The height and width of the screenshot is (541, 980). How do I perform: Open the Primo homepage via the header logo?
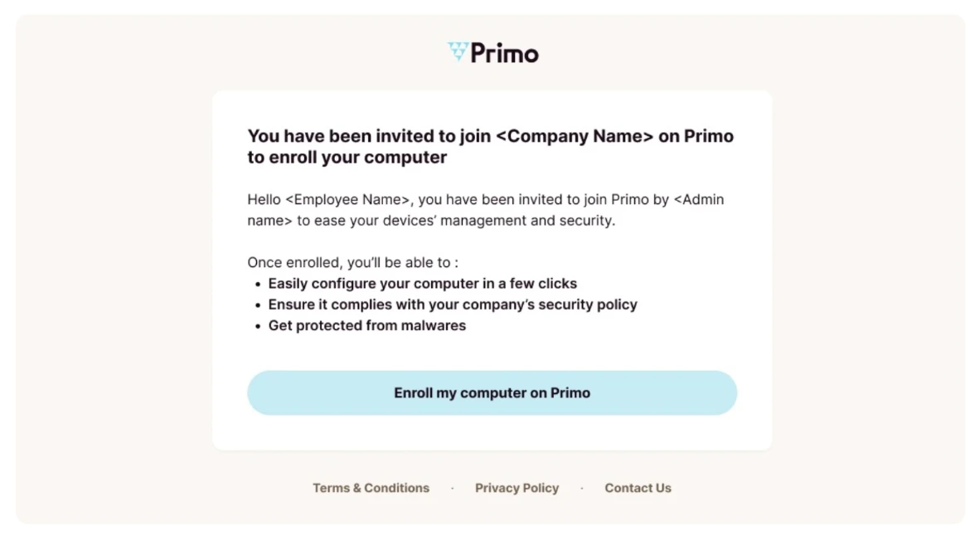point(492,52)
